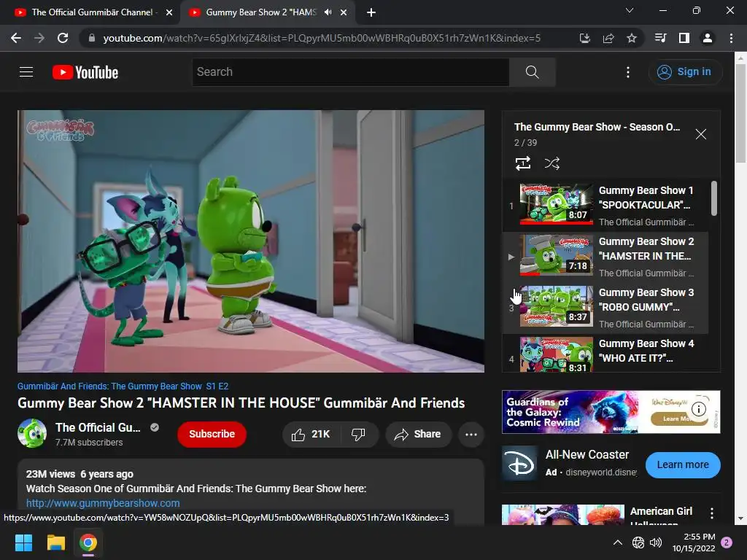Open the Windows Start menu

pyautogui.click(x=23, y=542)
